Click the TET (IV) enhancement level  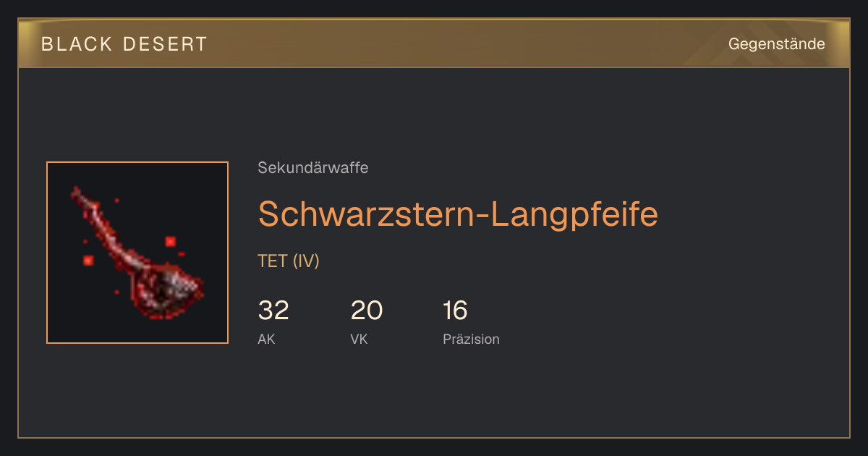(x=289, y=261)
